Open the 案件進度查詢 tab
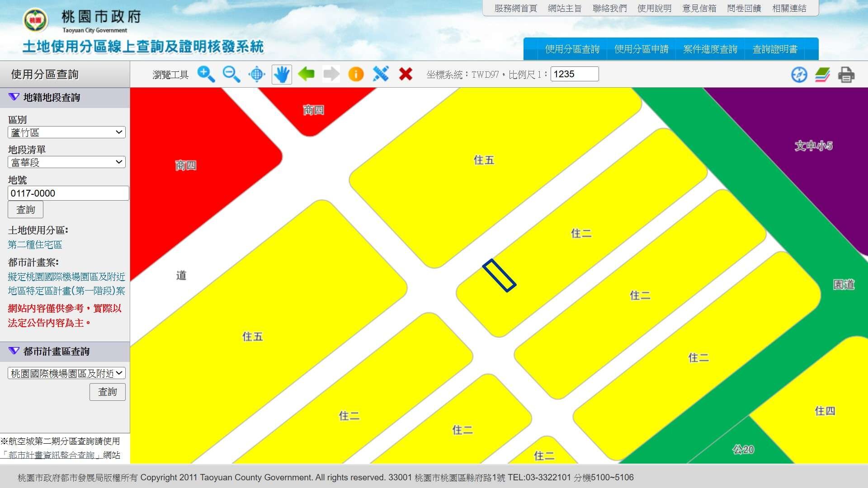868x488 pixels. pos(710,49)
